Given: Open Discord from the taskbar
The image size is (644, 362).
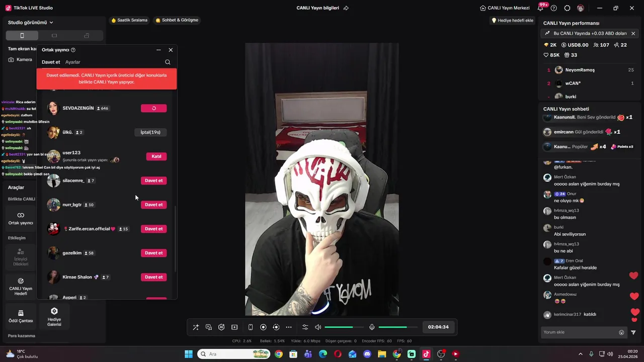Looking at the screenshot, I should [367, 354].
